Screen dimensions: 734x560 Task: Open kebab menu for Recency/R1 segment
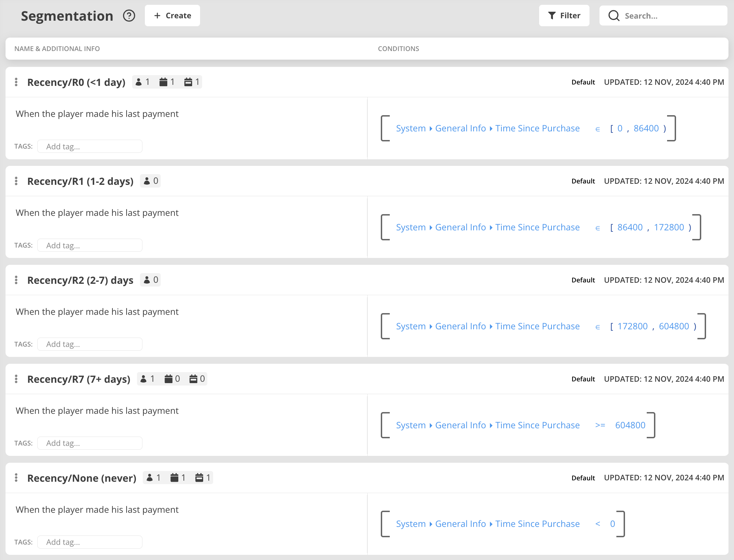pyautogui.click(x=16, y=181)
